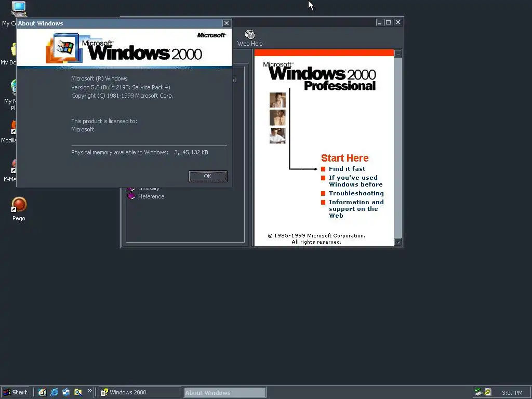Image resolution: width=532 pixels, height=399 pixels.
Task: Click the Safely Remove Hardware tray icon
Action: (478, 392)
